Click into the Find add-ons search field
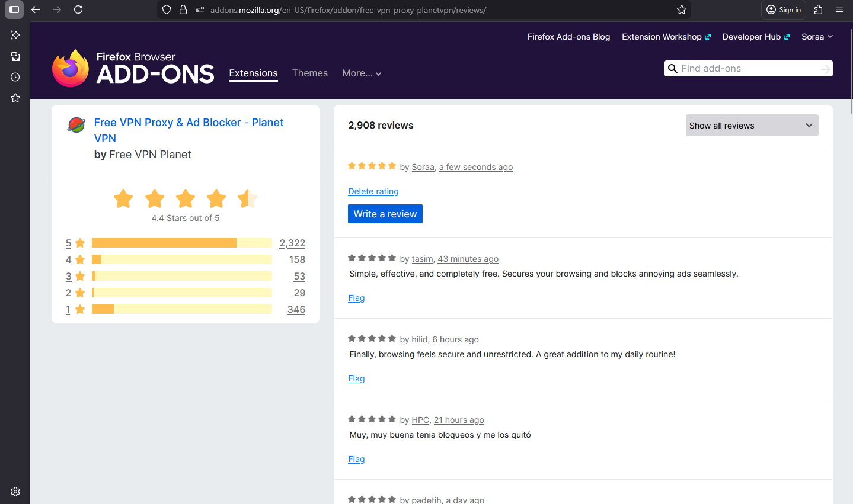This screenshot has height=504, width=853. pos(748,69)
